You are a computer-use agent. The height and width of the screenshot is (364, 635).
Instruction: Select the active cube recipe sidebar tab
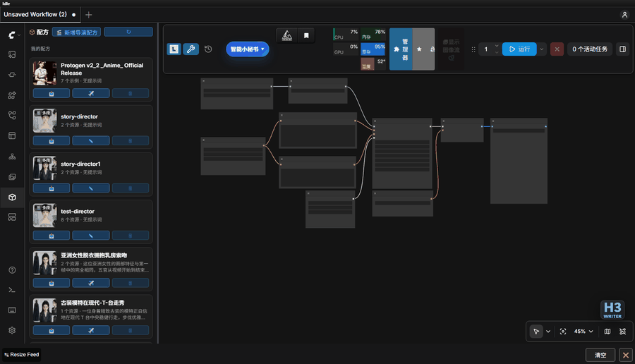click(12, 198)
